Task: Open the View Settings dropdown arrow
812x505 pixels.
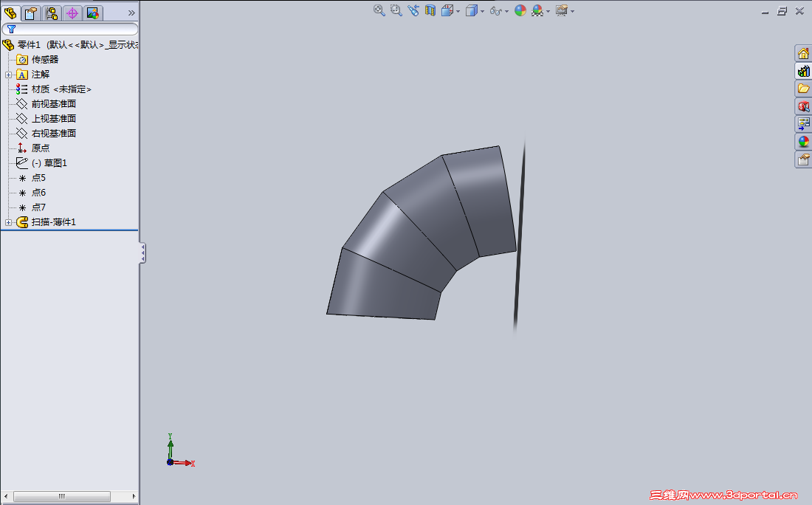Action: (x=572, y=11)
